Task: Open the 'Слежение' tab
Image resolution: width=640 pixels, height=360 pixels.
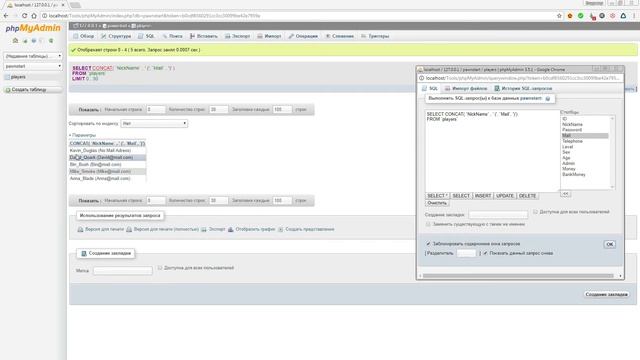Action: 339,36
